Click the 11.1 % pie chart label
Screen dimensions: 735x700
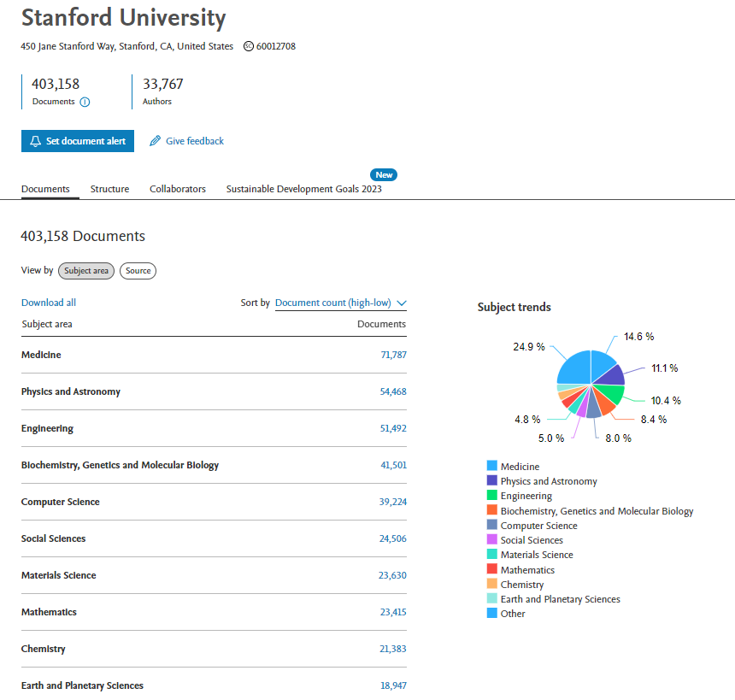(665, 368)
